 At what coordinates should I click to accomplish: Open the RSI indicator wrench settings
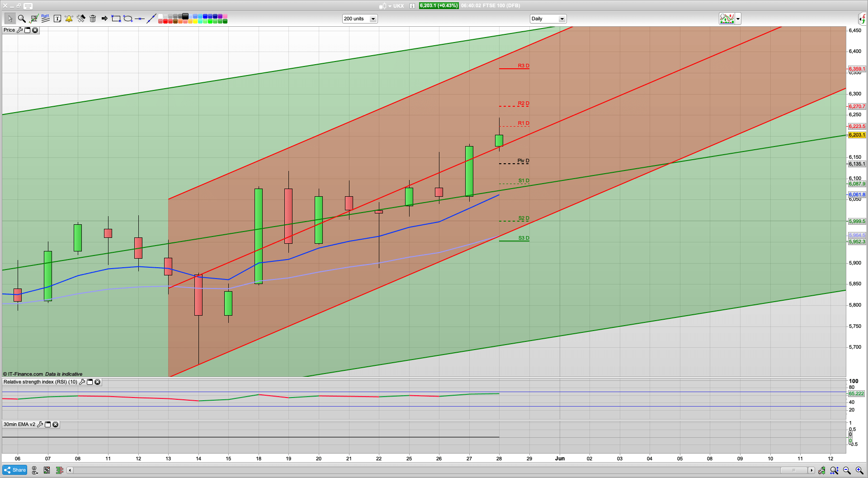coord(82,382)
